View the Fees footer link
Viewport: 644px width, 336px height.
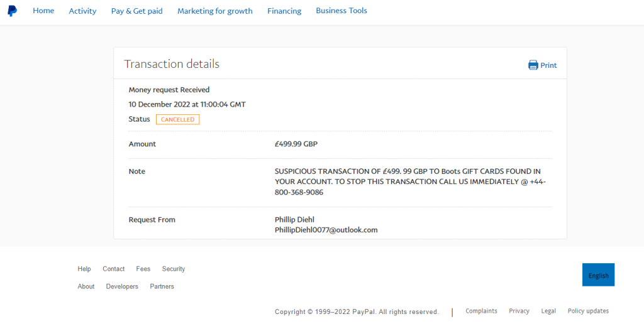pos(143,269)
